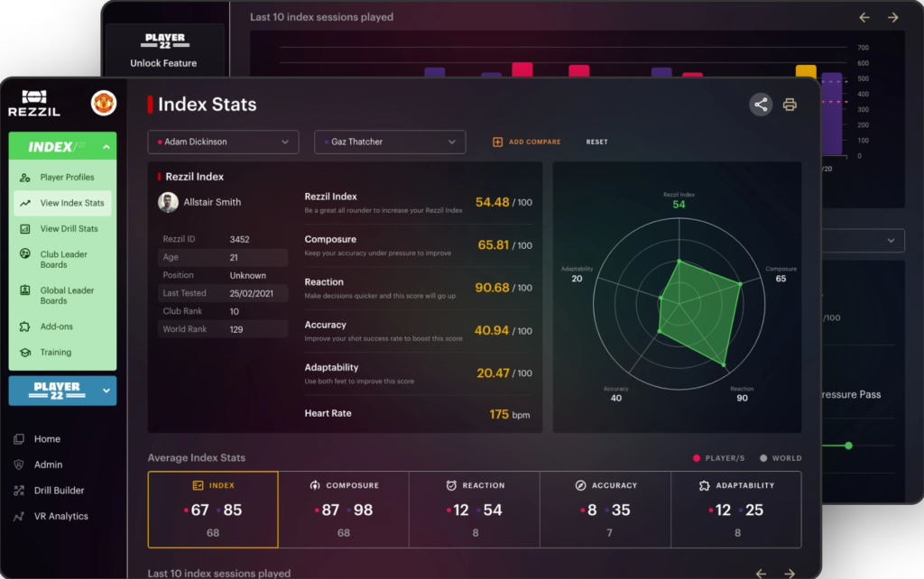Click the Add Compare button
This screenshot has height=579, width=924.
point(527,142)
